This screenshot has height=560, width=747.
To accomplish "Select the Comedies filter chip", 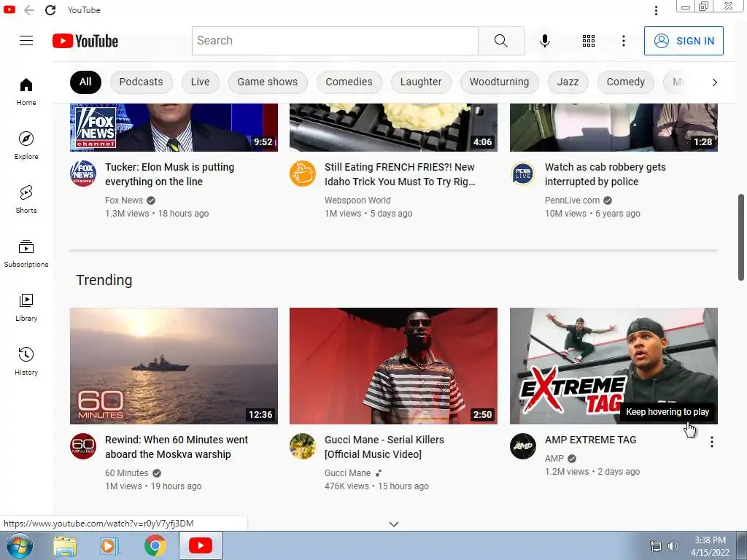I will [x=349, y=82].
